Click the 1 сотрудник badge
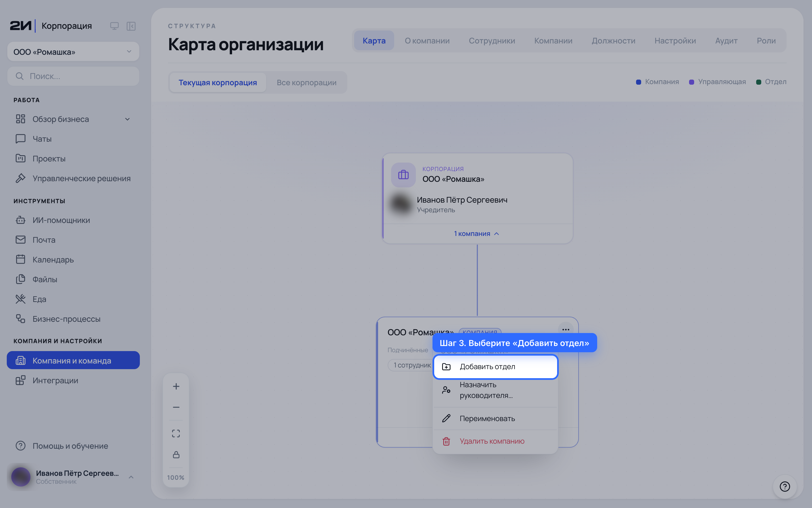The image size is (812, 508). [411, 365]
